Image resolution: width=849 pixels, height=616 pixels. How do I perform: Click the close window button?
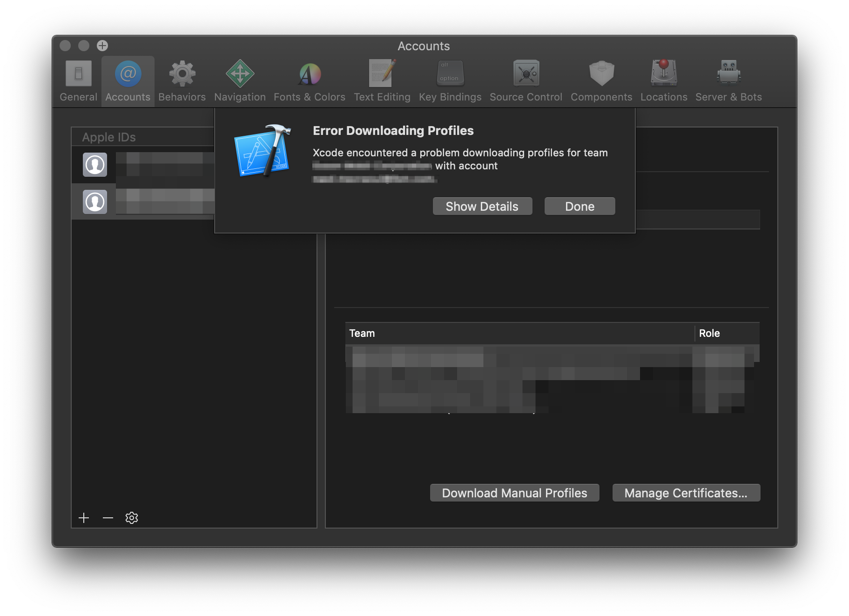(65, 46)
